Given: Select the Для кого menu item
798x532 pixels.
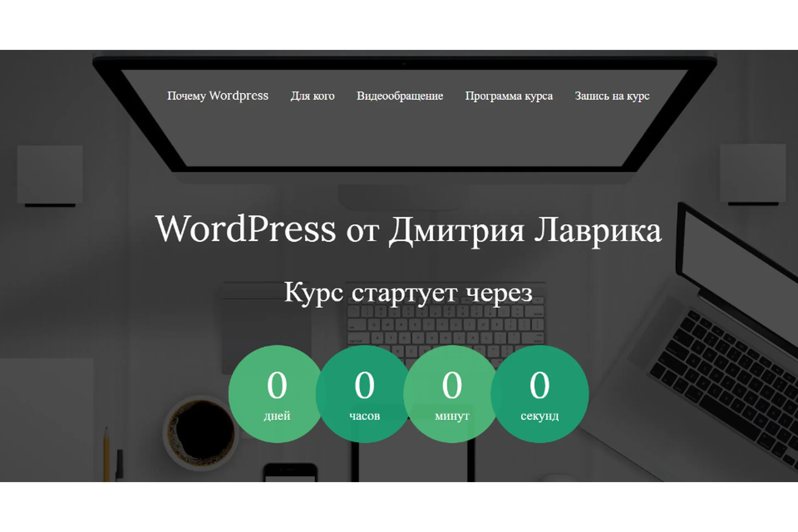Looking at the screenshot, I should [x=313, y=96].
